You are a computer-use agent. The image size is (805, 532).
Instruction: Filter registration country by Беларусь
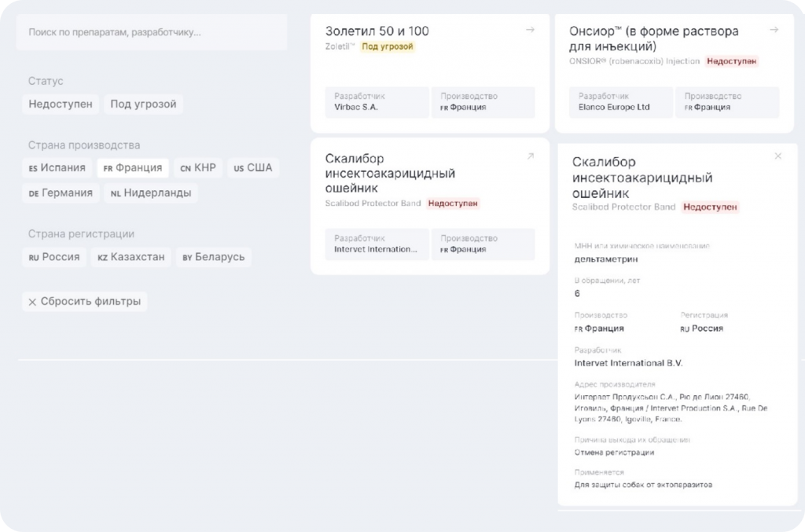click(x=214, y=257)
